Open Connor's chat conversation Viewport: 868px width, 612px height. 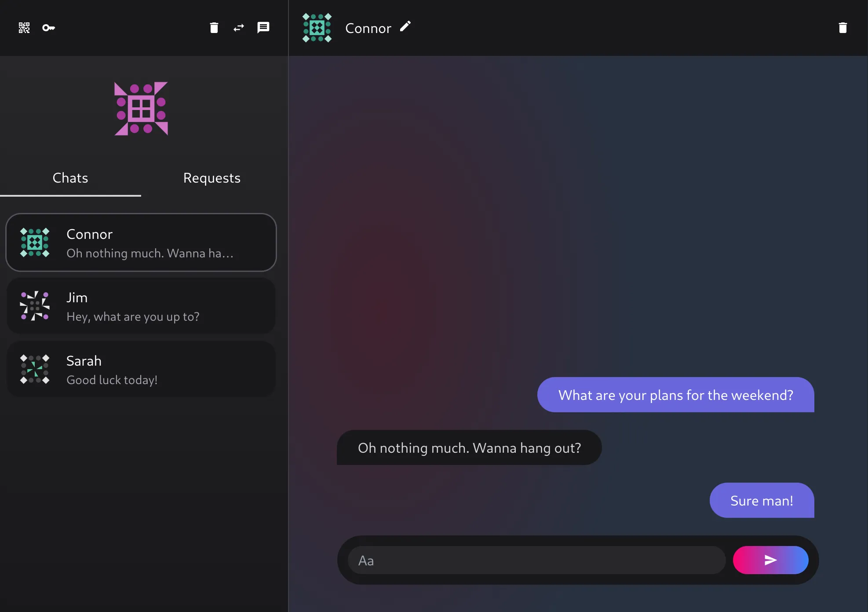pyautogui.click(x=141, y=242)
